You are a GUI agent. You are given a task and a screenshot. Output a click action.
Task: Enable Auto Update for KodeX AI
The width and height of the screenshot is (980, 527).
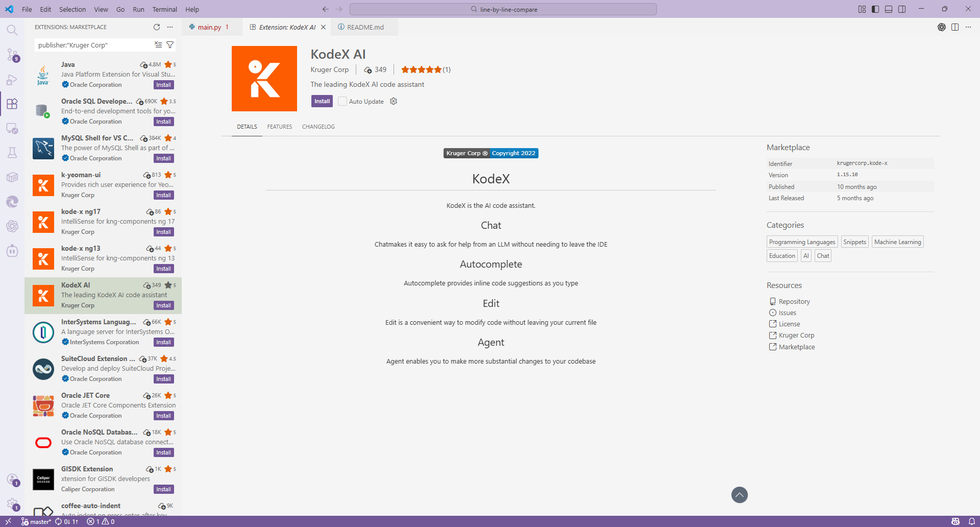(x=342, y=101)
